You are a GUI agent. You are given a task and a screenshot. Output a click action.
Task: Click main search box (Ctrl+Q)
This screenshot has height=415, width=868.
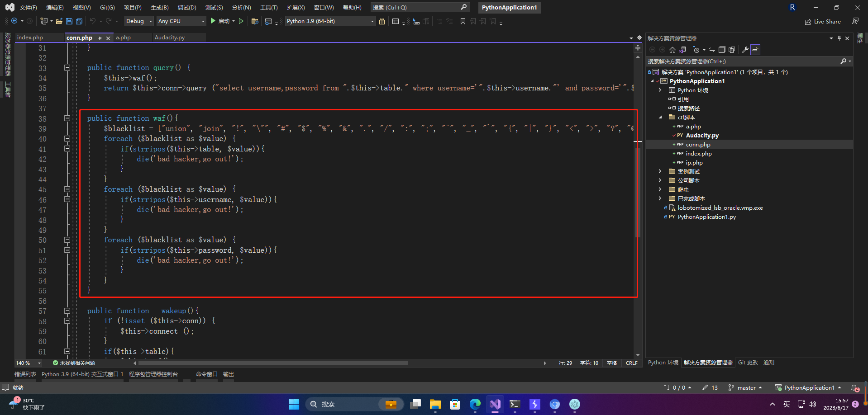(420, 7)
